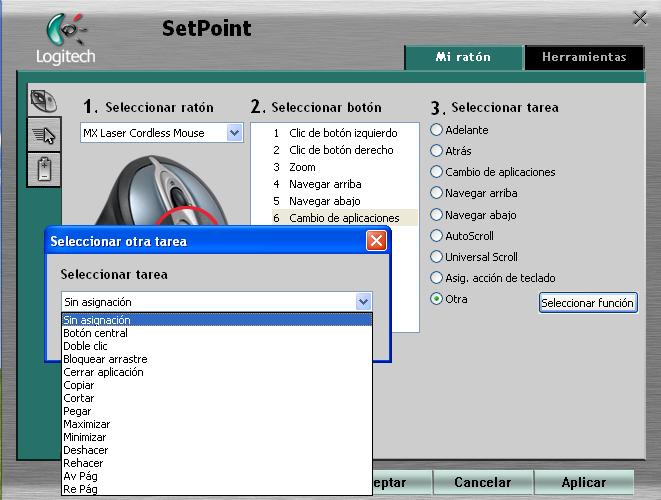
Task: Select the Otra radio option
Action: tap(436, 299)
